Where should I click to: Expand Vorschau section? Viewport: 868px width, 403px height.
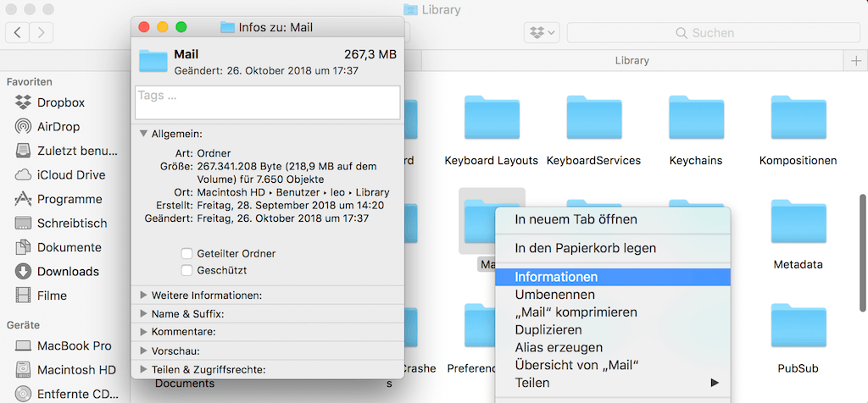[144, 351]
